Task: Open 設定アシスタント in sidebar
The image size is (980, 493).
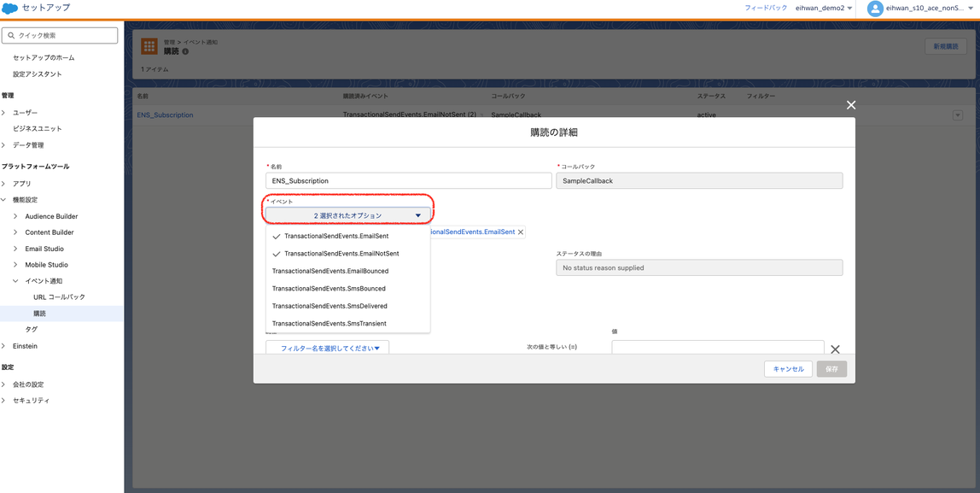Action: [38, 73]
